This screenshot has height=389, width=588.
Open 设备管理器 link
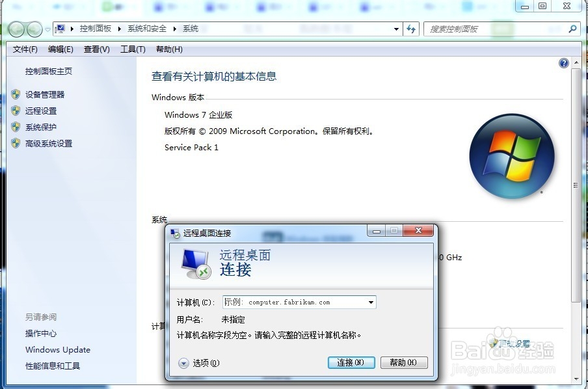point(45,94)
